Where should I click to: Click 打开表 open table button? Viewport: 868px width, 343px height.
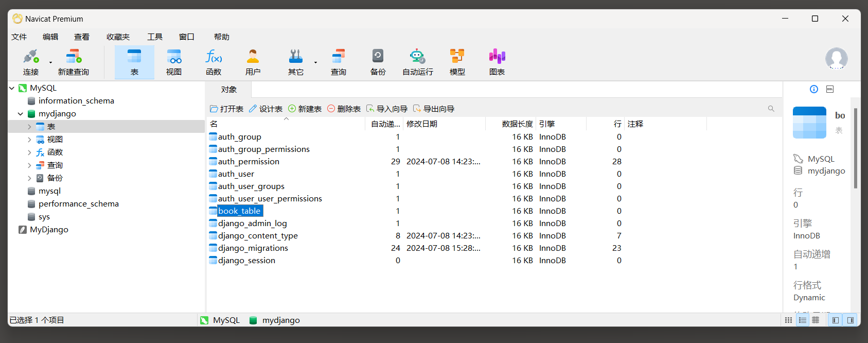tap(227, 109)
